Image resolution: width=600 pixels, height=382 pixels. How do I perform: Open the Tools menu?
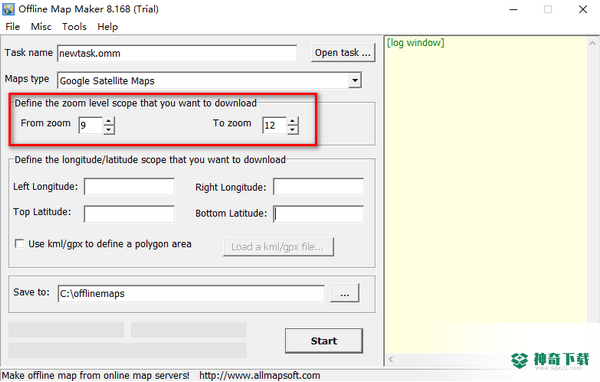74,27
